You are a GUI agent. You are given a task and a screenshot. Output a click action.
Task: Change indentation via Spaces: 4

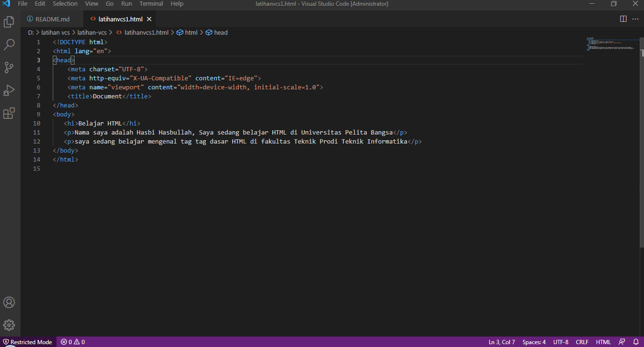coord(534,342)
